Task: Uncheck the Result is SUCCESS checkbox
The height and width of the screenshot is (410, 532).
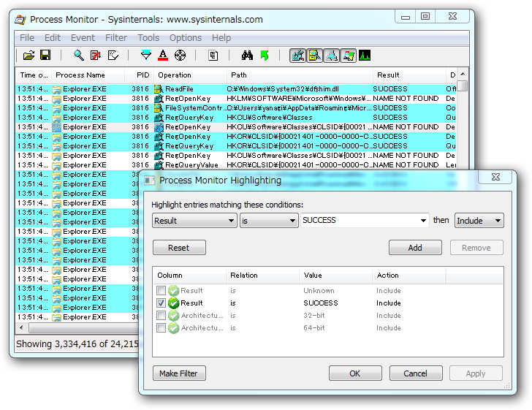Action: click(x=161, y=303)
